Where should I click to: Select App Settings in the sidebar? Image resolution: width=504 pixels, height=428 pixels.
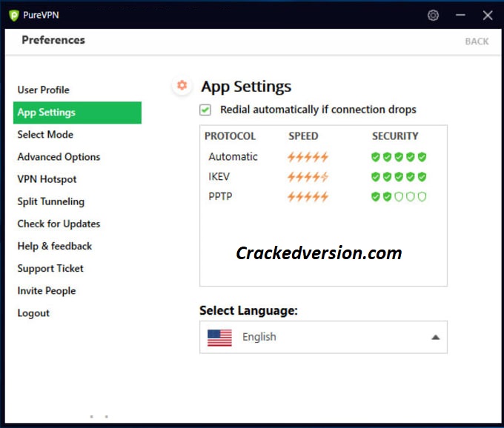[77, 113]
